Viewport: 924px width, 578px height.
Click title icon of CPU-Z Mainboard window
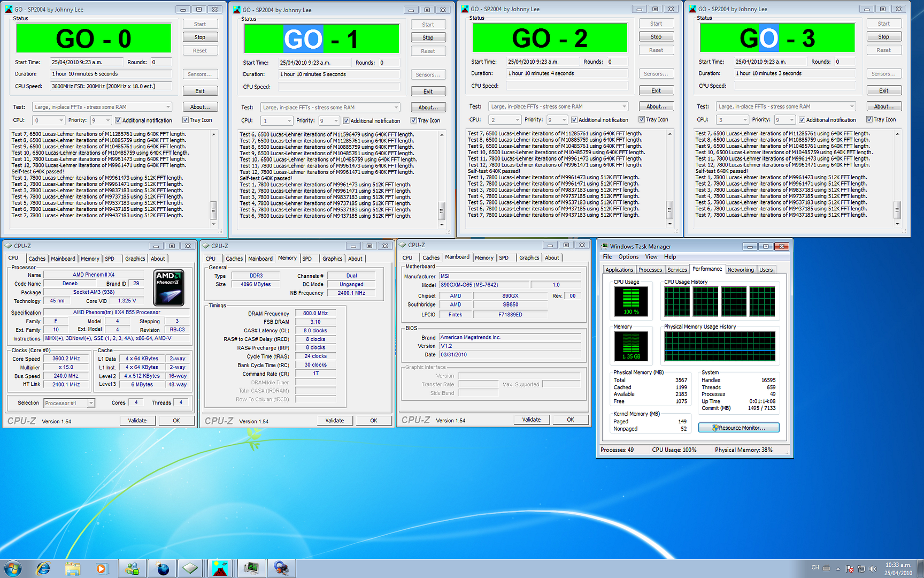point(402,245)
